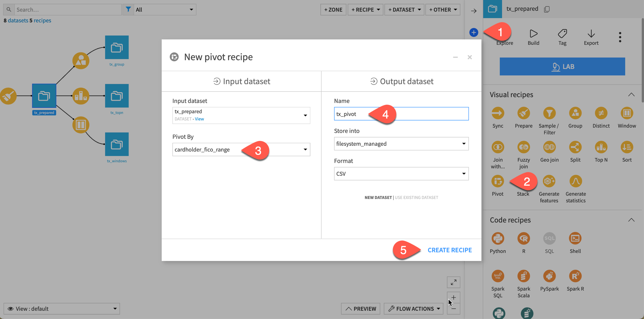Select the Top N recipe icon
This screenshot has height=319, width=644.
601,147
